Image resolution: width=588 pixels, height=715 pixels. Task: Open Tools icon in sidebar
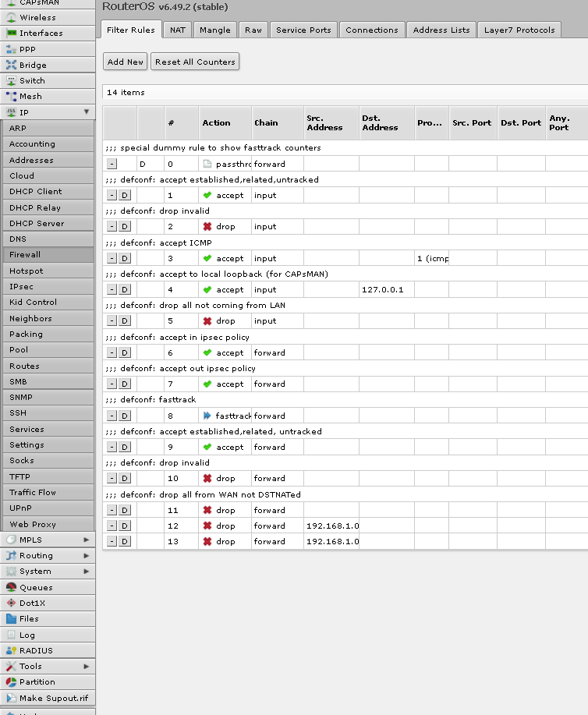pyautogui.click(x=11, y=666)
